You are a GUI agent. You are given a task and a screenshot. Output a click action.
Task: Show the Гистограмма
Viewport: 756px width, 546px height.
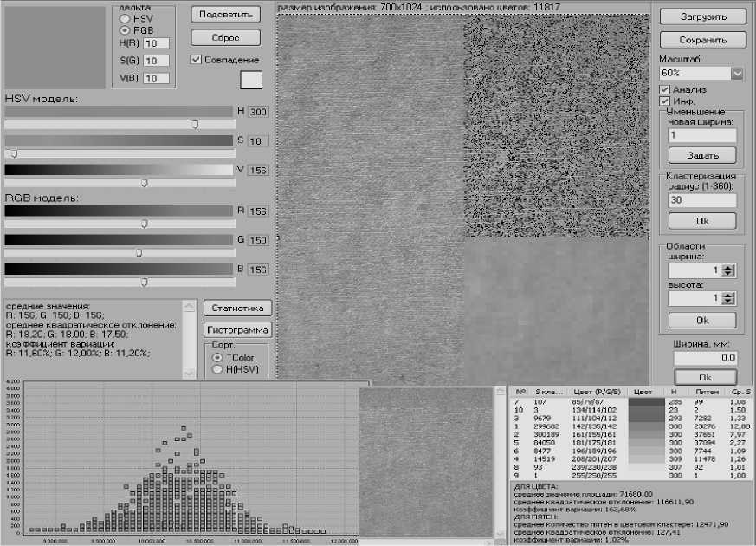point(237,330)
